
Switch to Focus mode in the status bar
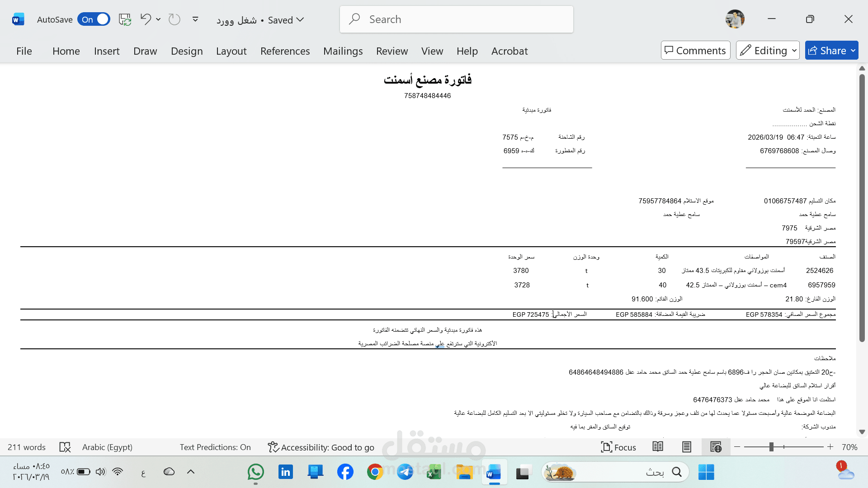coord(618,447)
